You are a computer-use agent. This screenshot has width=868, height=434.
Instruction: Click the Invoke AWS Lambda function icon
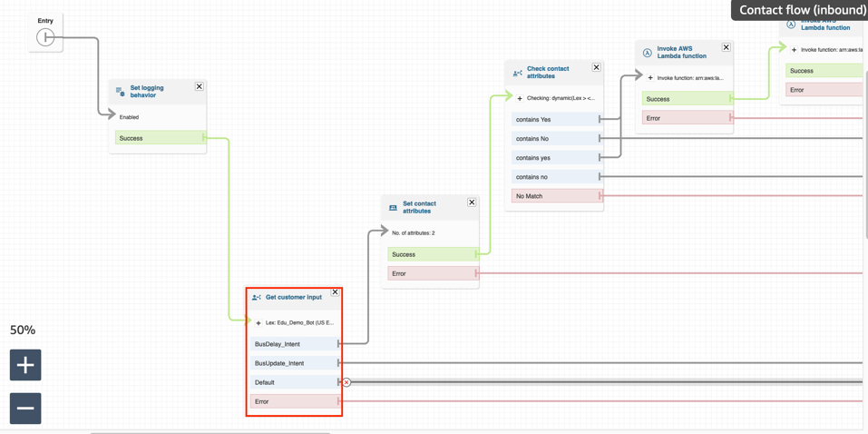tap(647, 53)
